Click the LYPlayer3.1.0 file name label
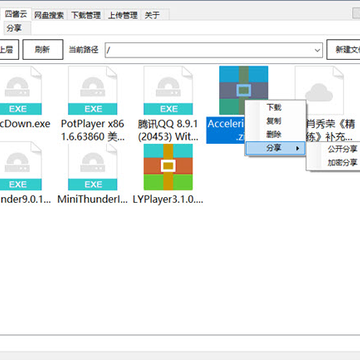The height and width of the screenshot is (360, 360). pos(168,199)
